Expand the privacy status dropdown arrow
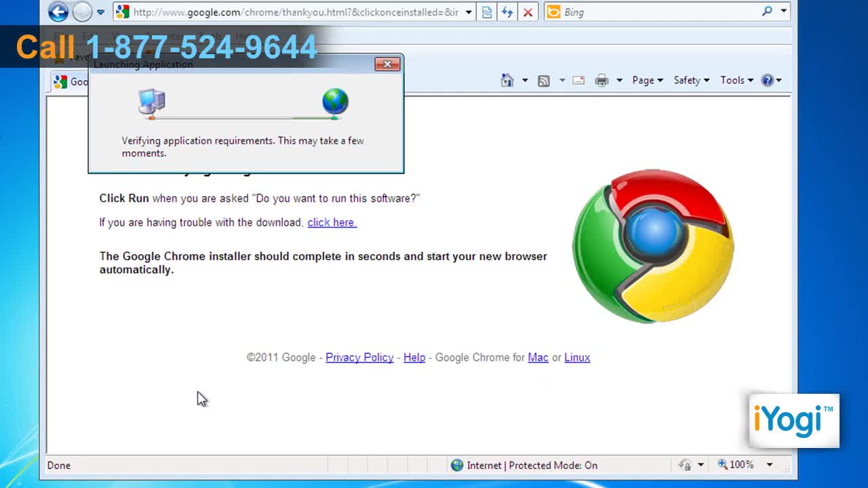The height and width of the screenshot is (488, 868). tap(701, 465)
